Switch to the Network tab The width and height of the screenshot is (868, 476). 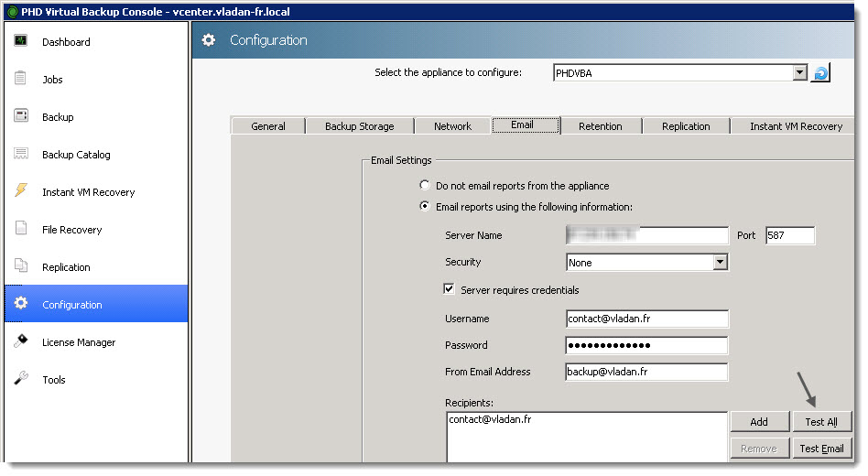pos(452,126)
